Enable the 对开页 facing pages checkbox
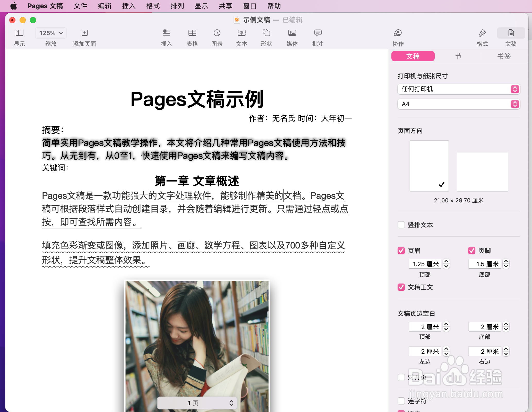This screenshot has width=532, height=412. tap(401, 377)
